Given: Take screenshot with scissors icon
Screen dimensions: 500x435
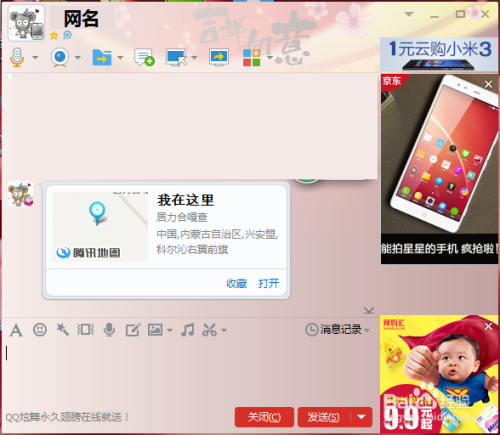Looking at the screenshot, I should point(210,330).
